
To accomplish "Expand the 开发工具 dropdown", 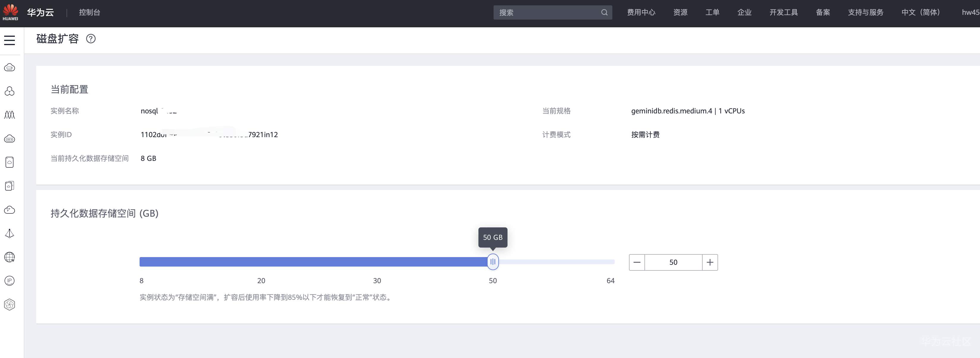I will (x=783, y=12).
